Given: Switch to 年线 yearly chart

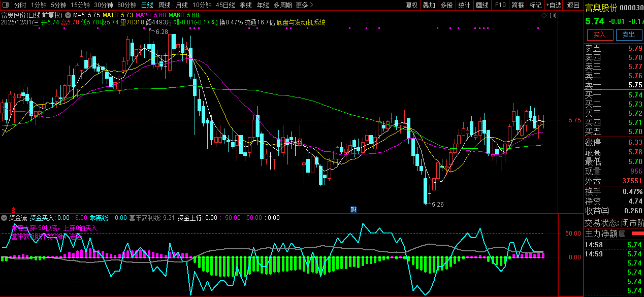Looking at the screenshot, I should [263, 5].
